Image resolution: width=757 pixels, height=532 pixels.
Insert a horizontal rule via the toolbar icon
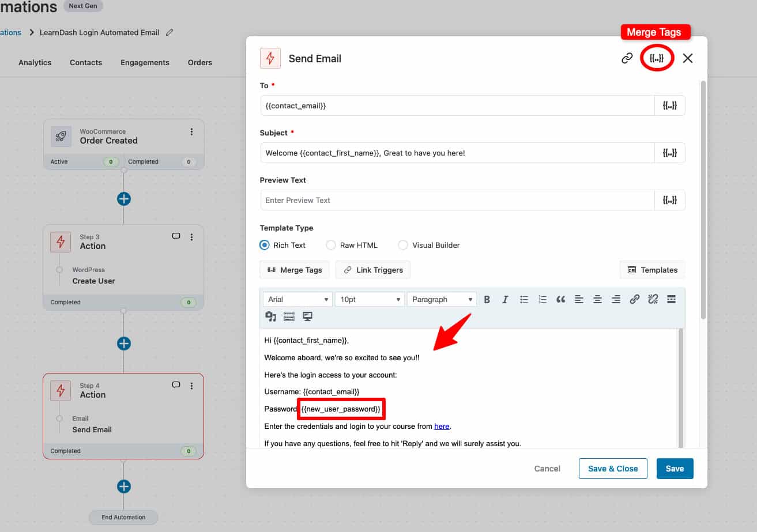click(x=671, y=299)
